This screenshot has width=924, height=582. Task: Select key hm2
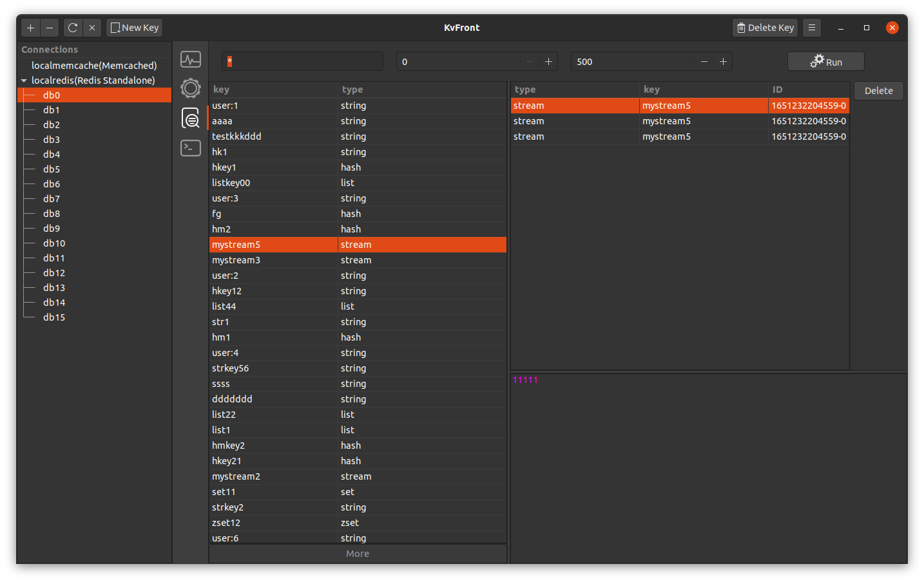pos(358,229)
